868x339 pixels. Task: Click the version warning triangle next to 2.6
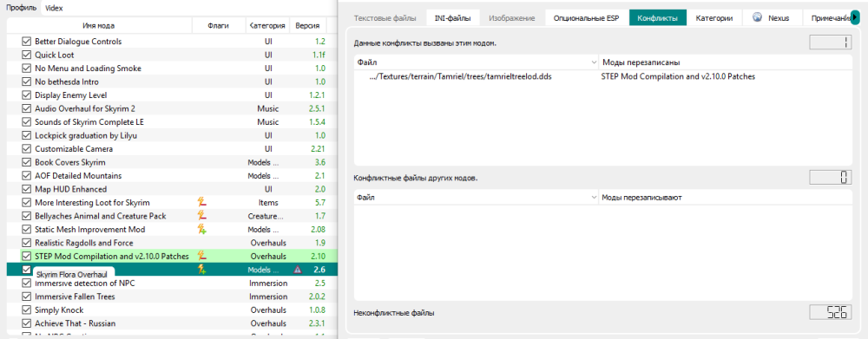click(x=298, y=270)
